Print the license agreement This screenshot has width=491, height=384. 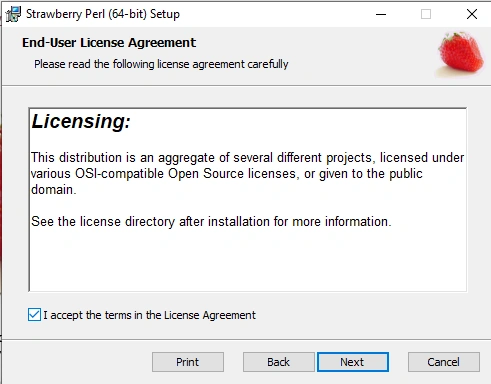click(188, 362)
